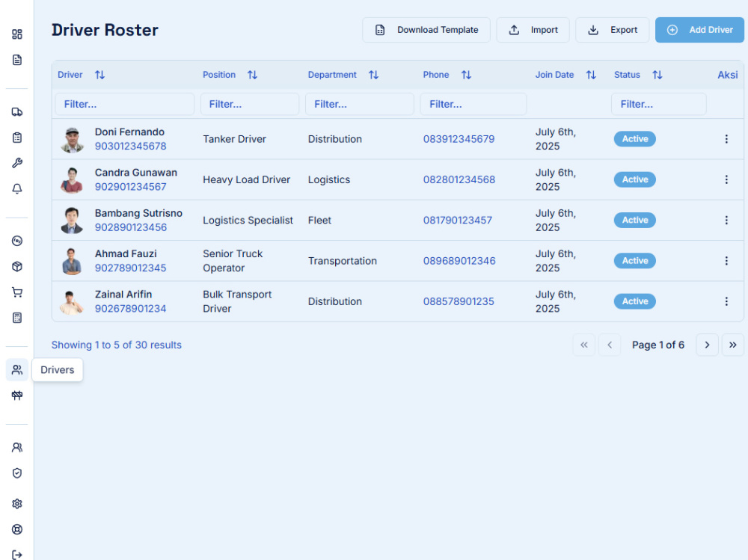Click phone number 083912345679
This screenshot has width=748, height=560.
click(459, 139)
